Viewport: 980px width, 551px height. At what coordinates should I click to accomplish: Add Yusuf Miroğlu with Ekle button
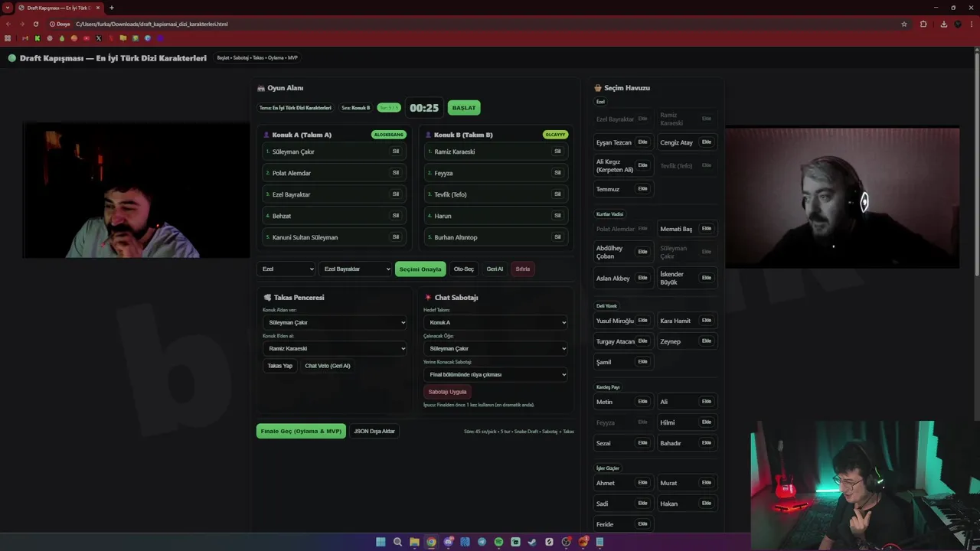pos(643,321)
